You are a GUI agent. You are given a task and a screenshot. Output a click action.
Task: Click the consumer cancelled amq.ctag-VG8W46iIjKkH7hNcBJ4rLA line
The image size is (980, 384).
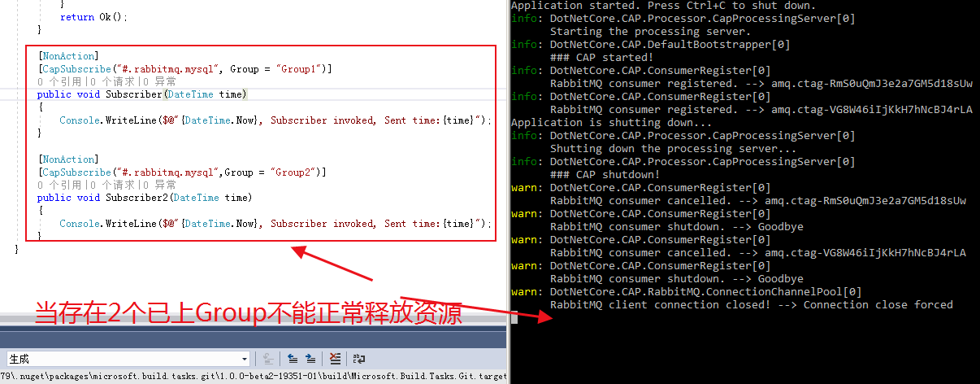pyautogui.click(x=757, y=253)
